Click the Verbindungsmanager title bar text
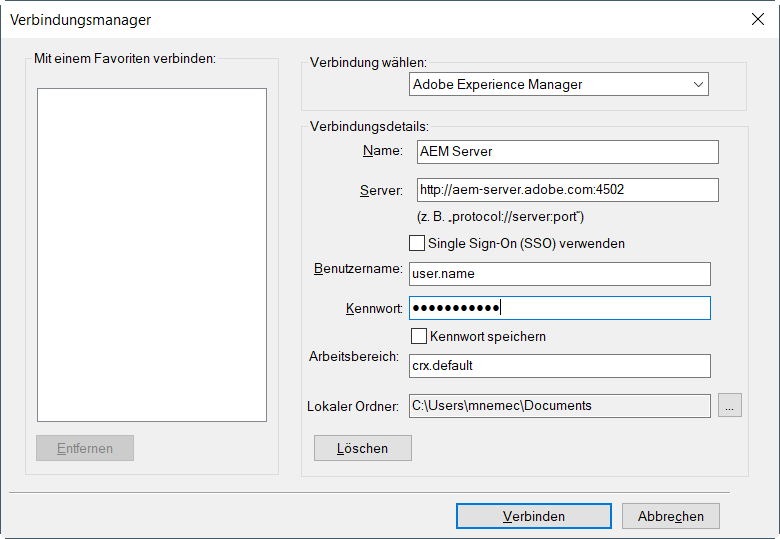The height and width of the screenshot is (539, 780). [81, 19]
